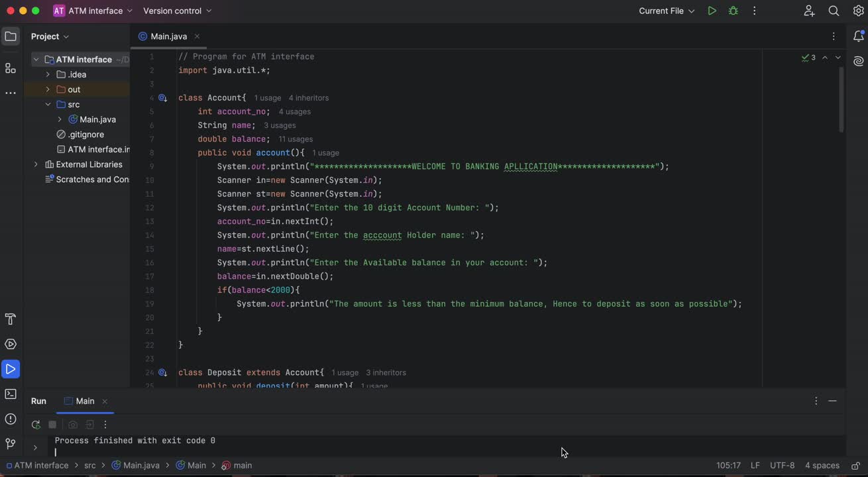Image resolution: width=868 pixels, height=477 pixels.
Task: Open the Terminal tool window
Action: (11, 394)
